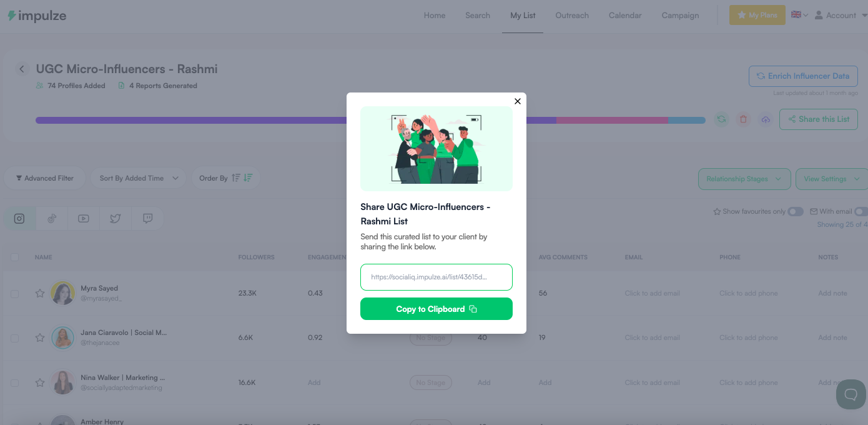Select the Instagram platform tab icon
This screenshot has width=868, height=425.
(x=19, y=219)
